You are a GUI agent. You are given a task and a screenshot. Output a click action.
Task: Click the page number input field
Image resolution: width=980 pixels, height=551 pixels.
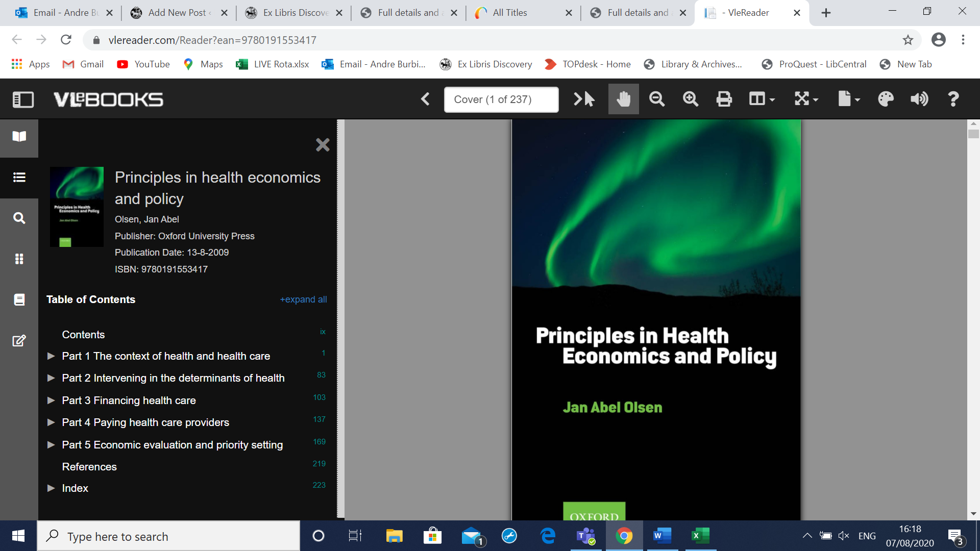[x=501, y=99]
